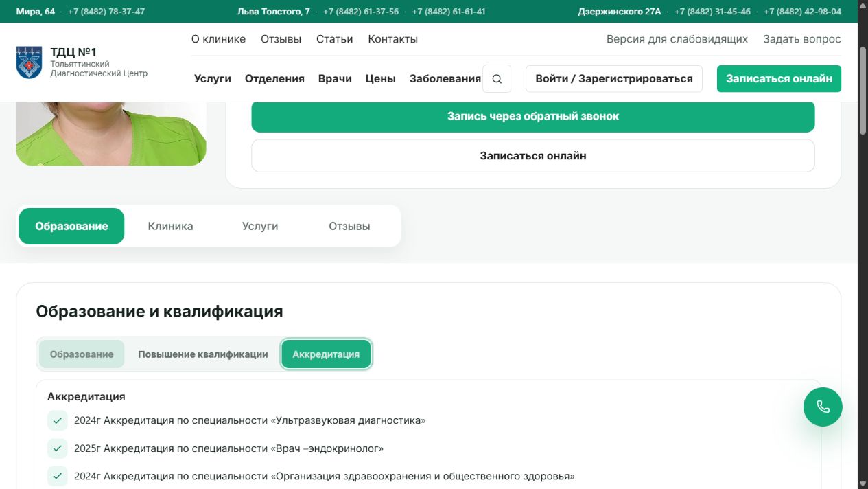Image resolution: width=868 pixels, height=489 pixels.
Task: Click the 2024г Ультразвуковая диагностика accreditation text
Action: [250, 420]
